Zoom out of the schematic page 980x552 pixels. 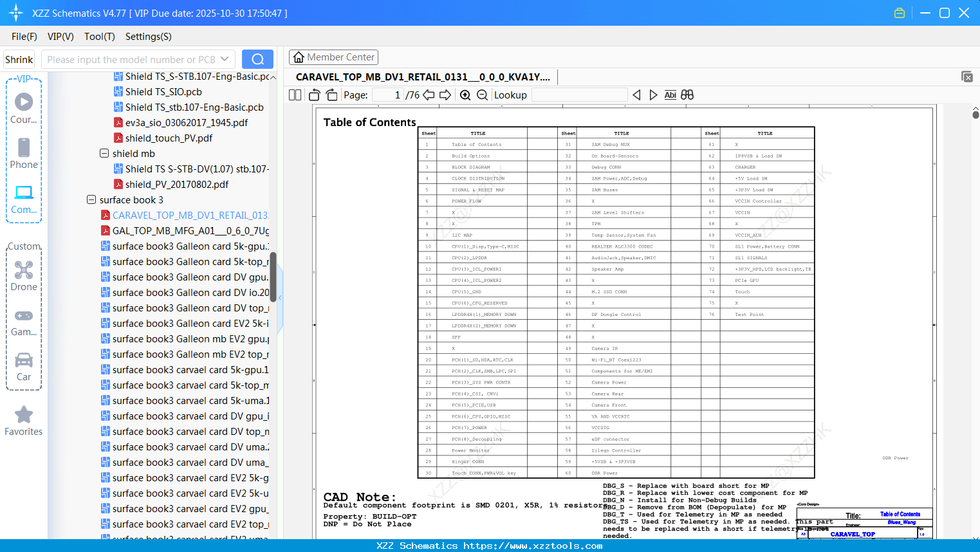point(482,95)
